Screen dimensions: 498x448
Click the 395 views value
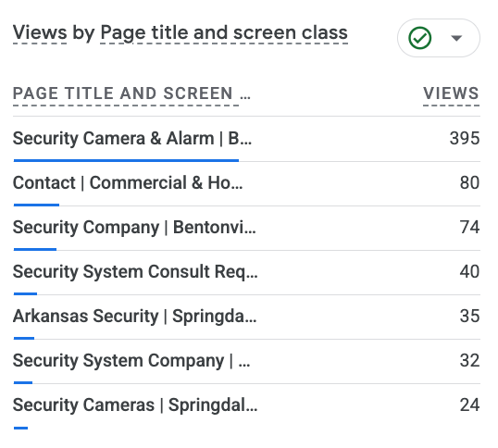coord(465,138)
